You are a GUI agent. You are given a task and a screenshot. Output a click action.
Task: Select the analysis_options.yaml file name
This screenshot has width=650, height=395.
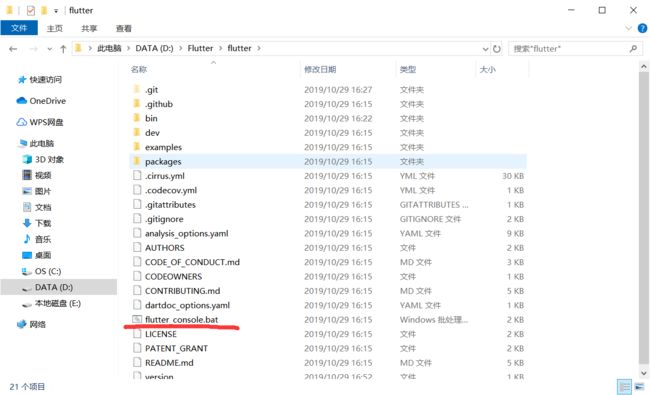click(187, 233)
